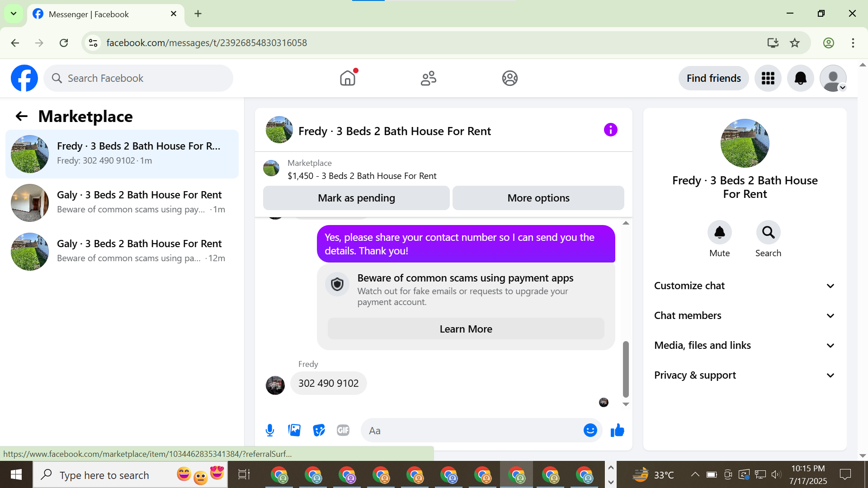The width and height of the screenshot is (868, 488).
Task: Choose a GIF
Action: [343, 430]
